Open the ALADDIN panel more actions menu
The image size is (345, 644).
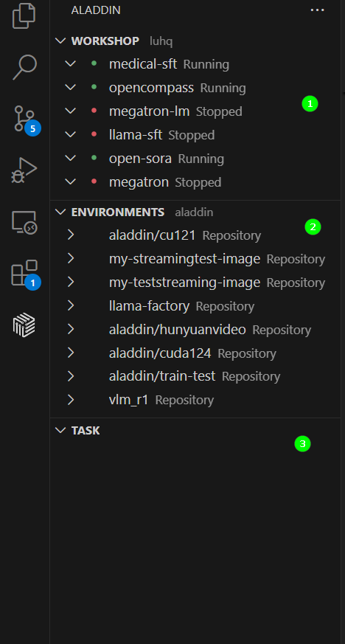(x=317, y=10)
